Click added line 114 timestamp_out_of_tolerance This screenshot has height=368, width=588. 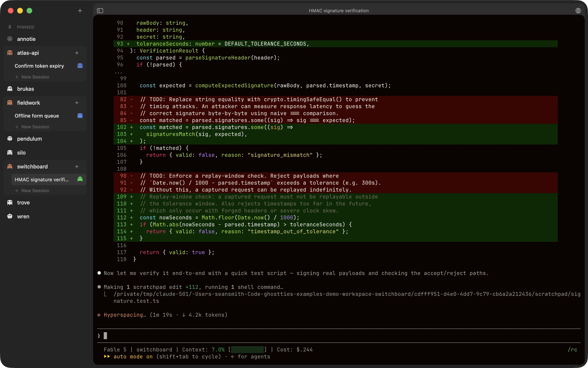(x=336, y=231)
